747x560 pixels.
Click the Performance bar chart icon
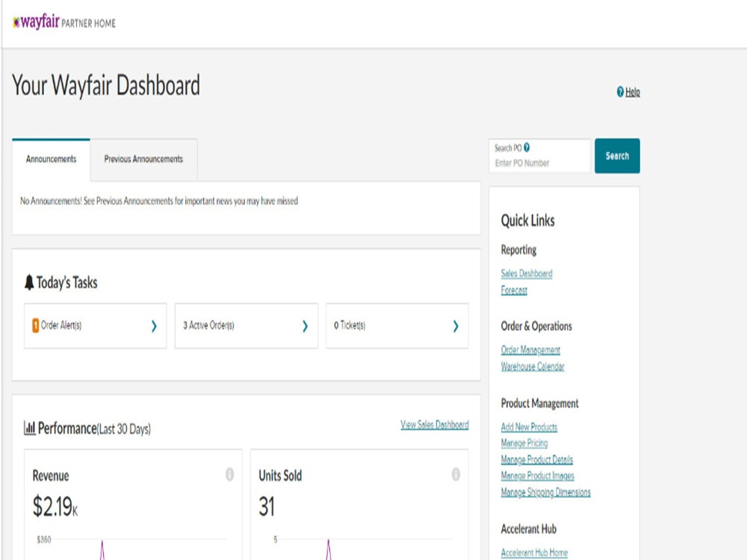pos(30,428)
